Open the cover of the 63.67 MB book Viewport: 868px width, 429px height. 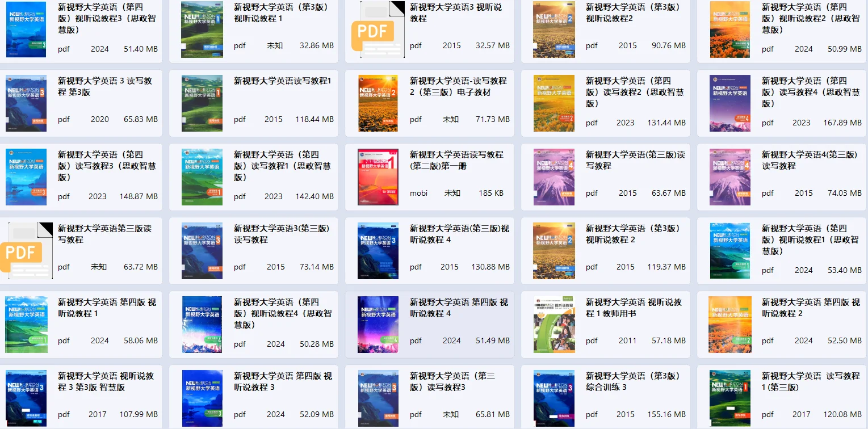(554, 177)
